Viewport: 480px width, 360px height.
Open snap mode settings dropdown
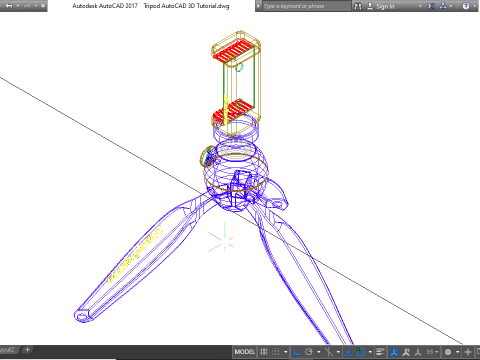(285, 352)
